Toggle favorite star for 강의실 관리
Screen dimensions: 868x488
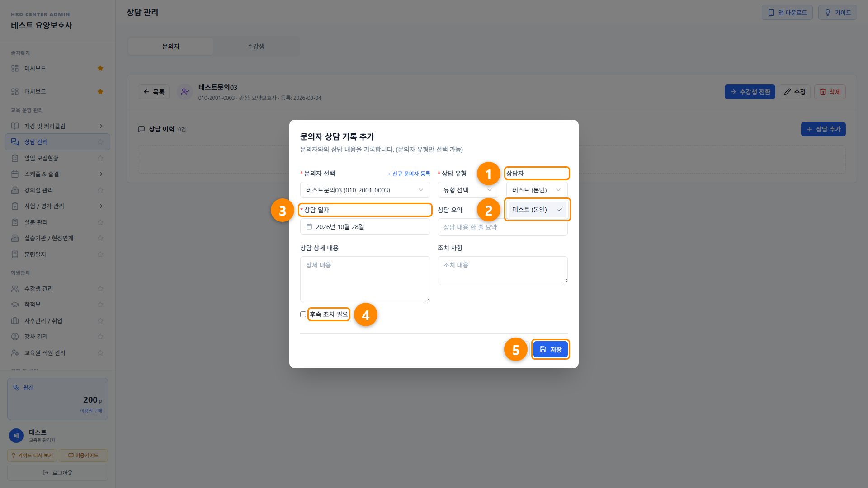click(100, 190)
